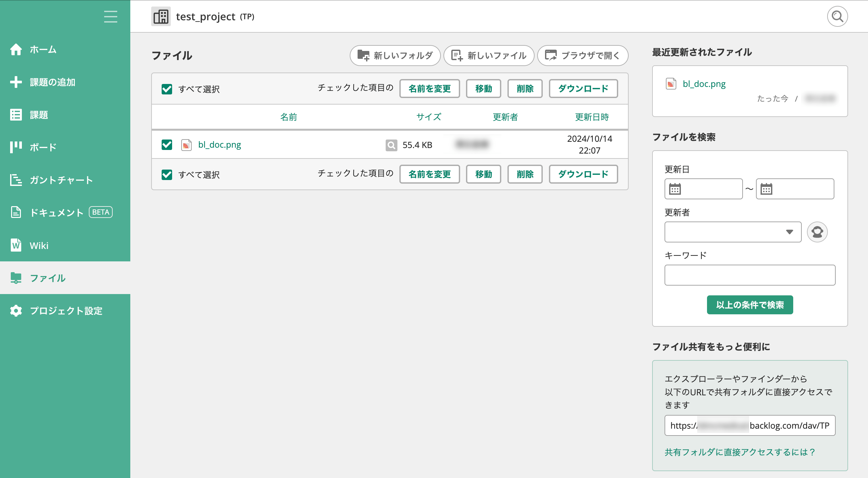
Task: Sort the file list by サイズ column
Action: tap(428, 117)
